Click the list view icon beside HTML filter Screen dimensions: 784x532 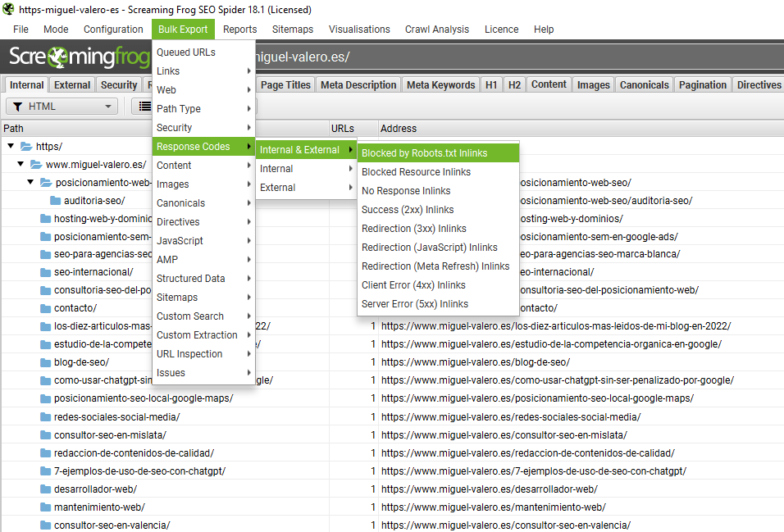tap(144, 106)
